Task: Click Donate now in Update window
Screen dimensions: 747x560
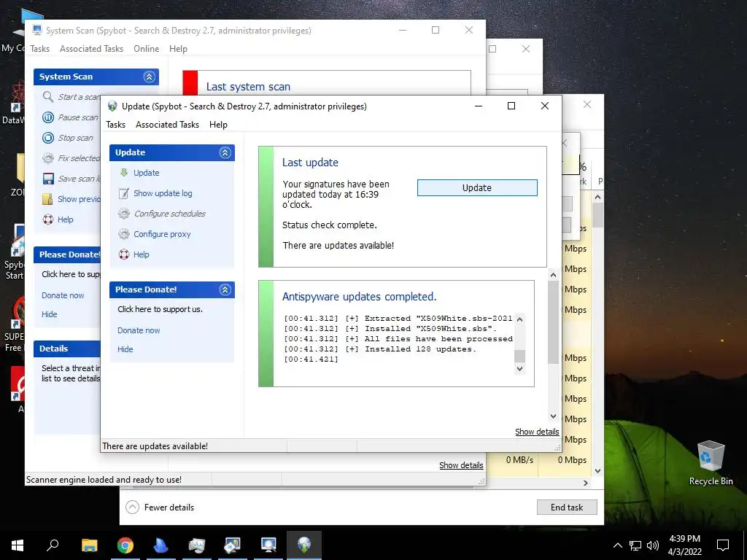Action: 139,330
